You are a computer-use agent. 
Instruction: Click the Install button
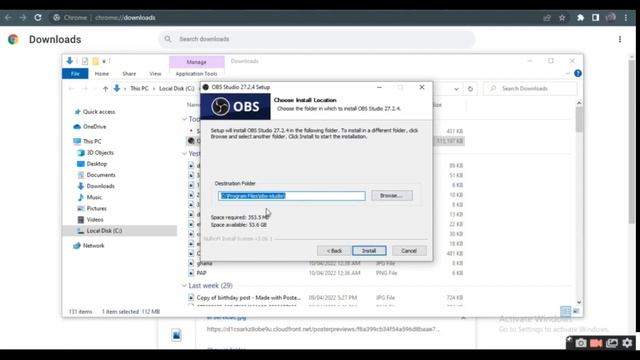[369, 251]
